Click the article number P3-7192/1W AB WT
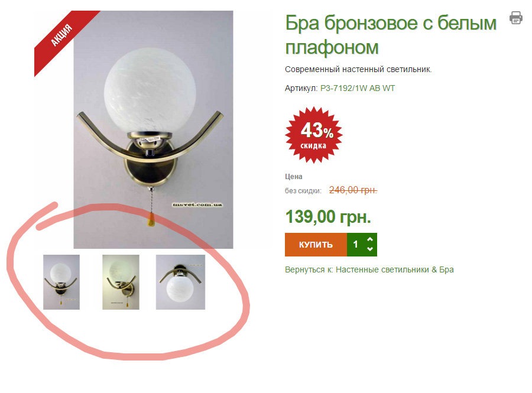 (358, 89)
